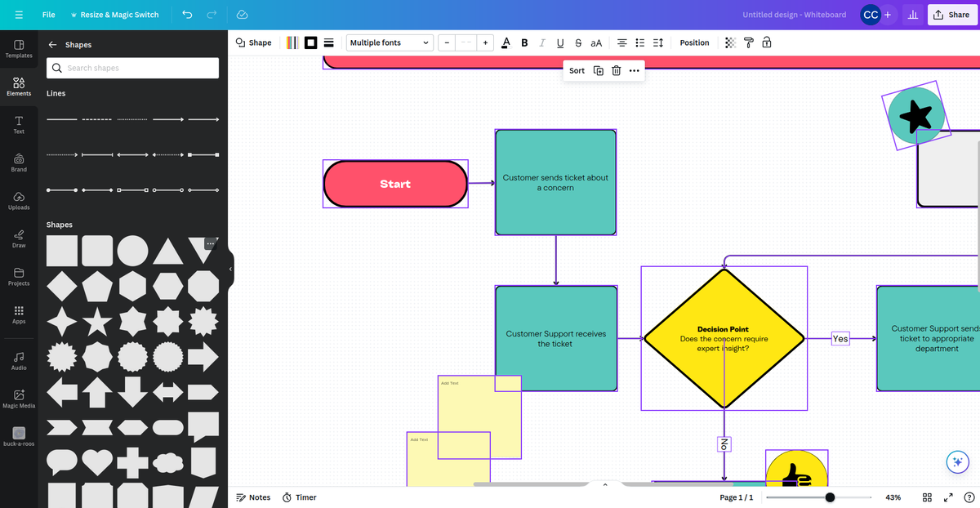The width and height of the screenshot is (980, 508).
Task: Open the transparency checkerboard control
Action: click(x=730, y=42)
